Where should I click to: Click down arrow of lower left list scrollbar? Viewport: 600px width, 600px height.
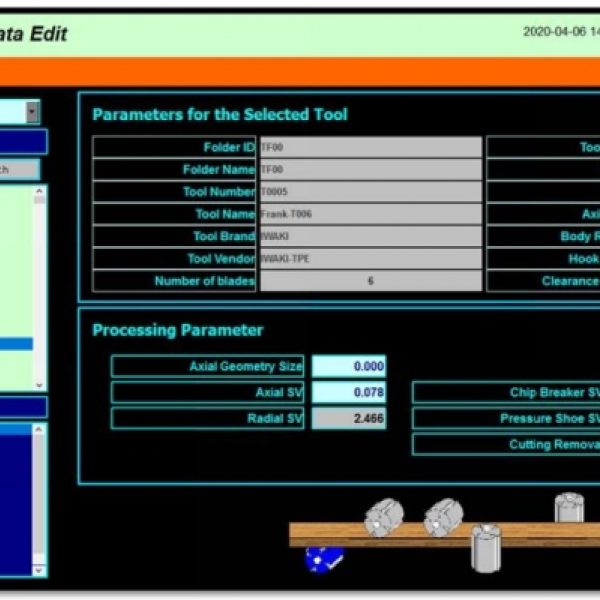click(40, 570)
